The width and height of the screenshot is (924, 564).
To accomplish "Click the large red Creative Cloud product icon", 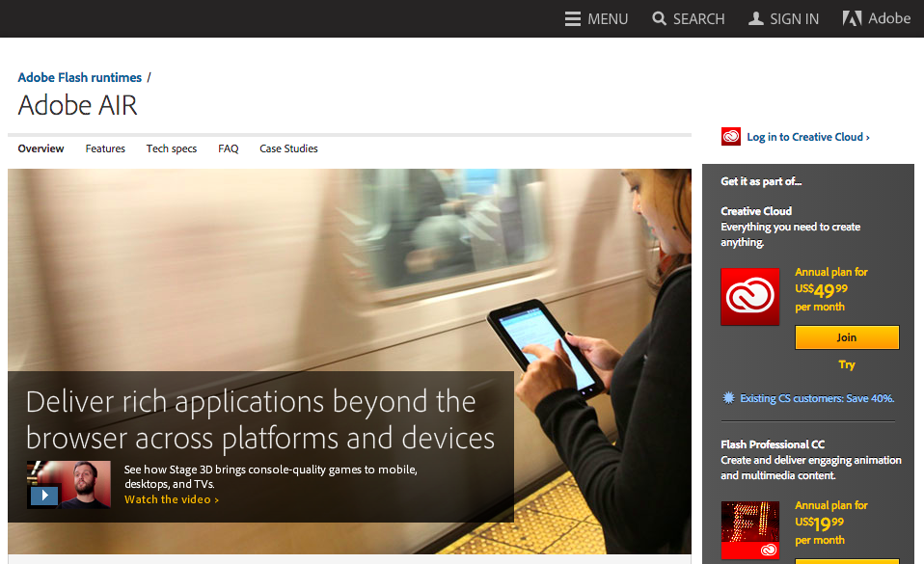I will pos(749,296).
